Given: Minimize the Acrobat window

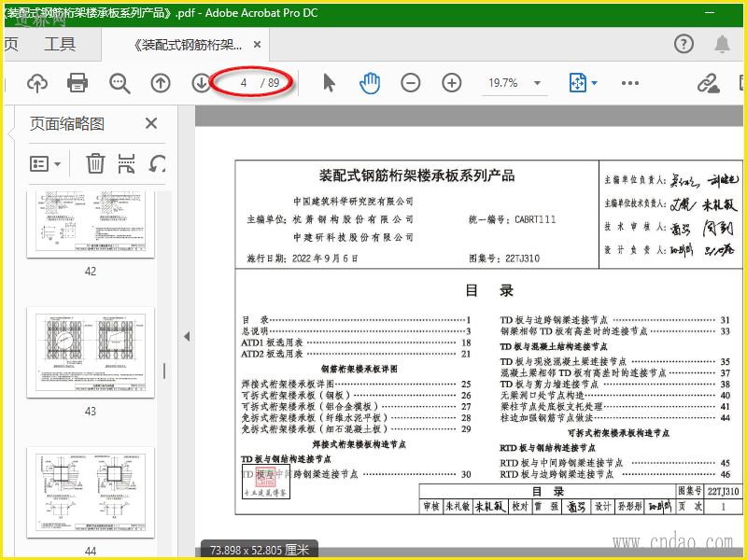Looking at the screenshot, I should [710, 13].
